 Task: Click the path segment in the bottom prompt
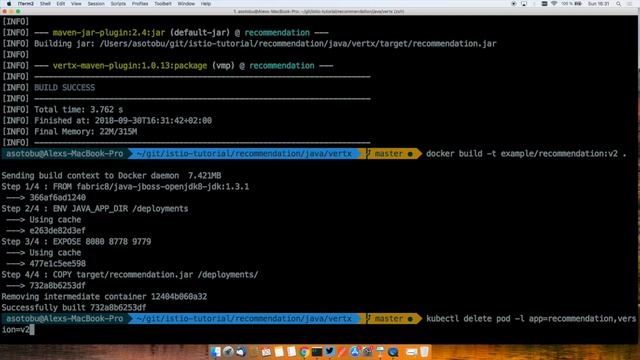244,319
